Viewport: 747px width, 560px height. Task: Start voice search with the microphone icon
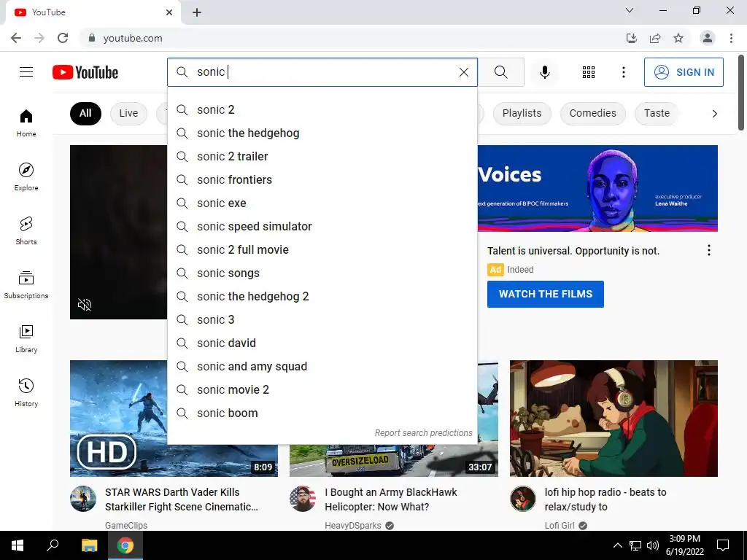544,72
